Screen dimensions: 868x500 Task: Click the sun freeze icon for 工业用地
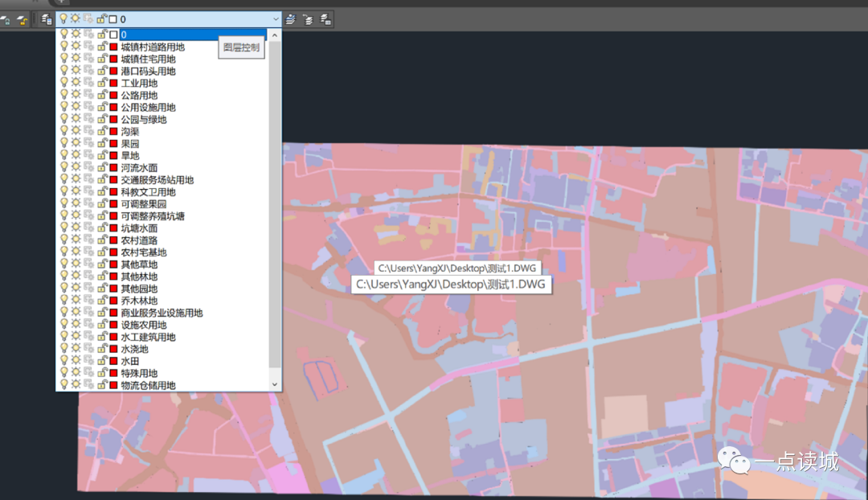point(76,83)
